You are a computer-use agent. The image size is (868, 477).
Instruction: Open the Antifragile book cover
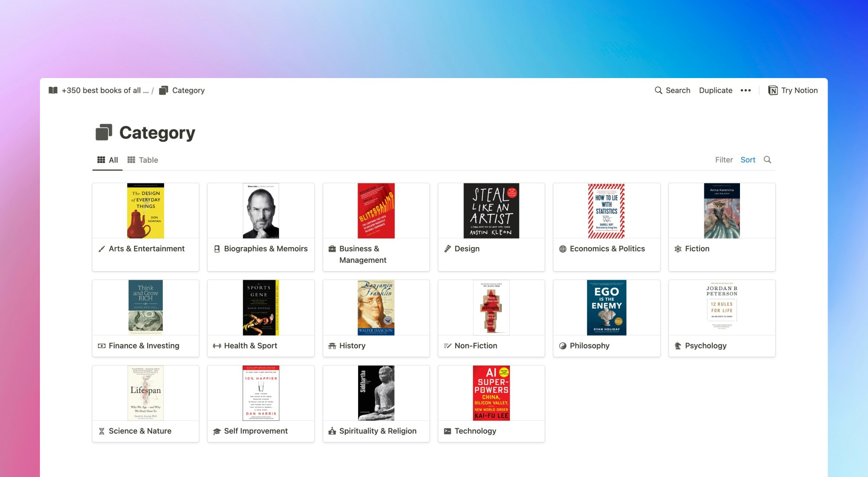(491, 307)
